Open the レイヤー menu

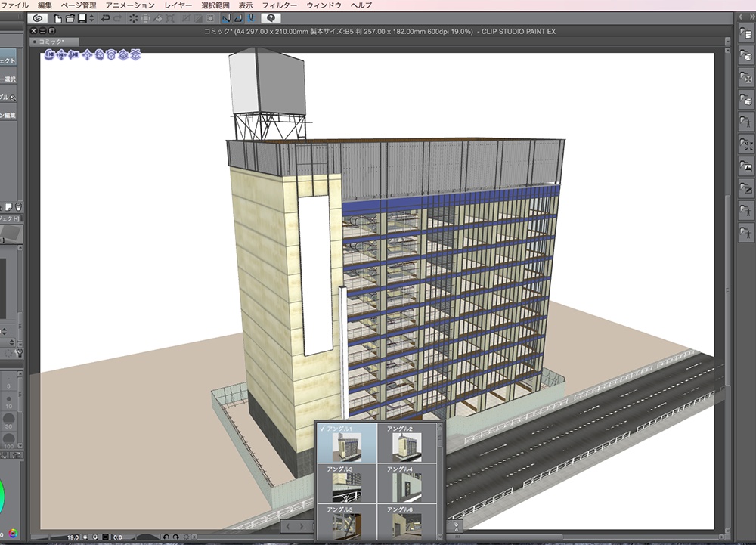[178, 5]
